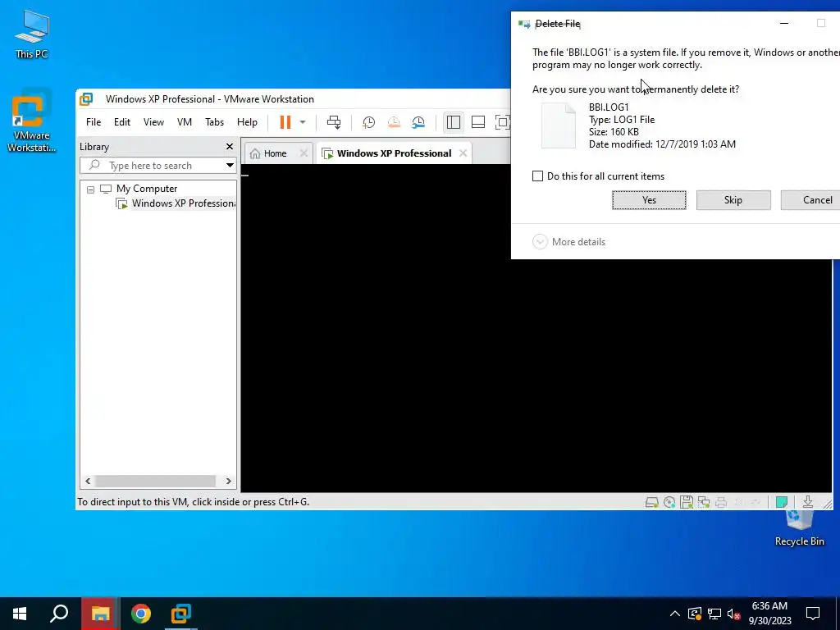
Task: Click the hard disk status icon
Action: point(651,502)
